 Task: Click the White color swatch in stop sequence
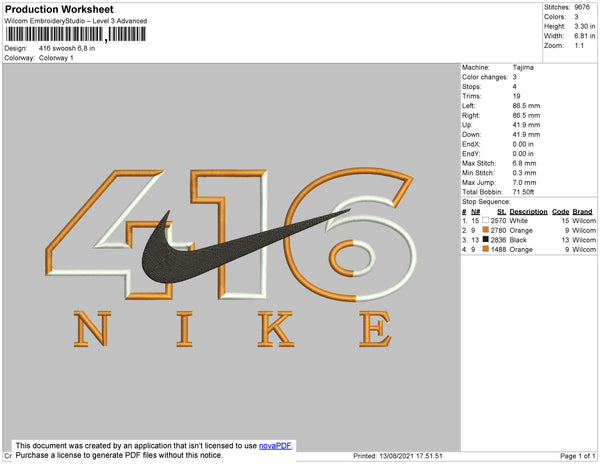tap(486, 220)
